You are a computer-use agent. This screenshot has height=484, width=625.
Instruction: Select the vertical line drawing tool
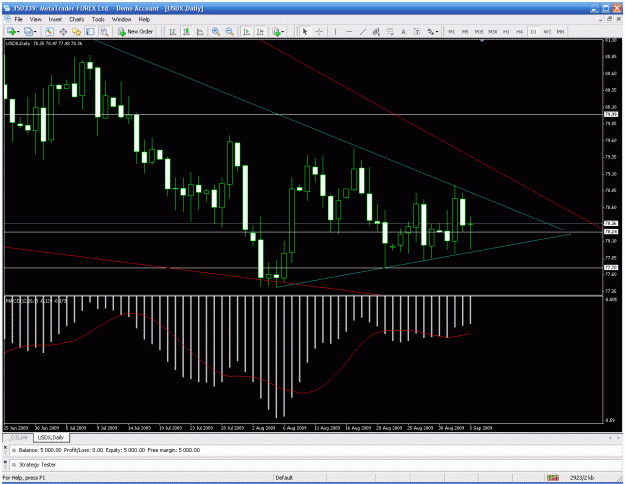click(335, 31)
